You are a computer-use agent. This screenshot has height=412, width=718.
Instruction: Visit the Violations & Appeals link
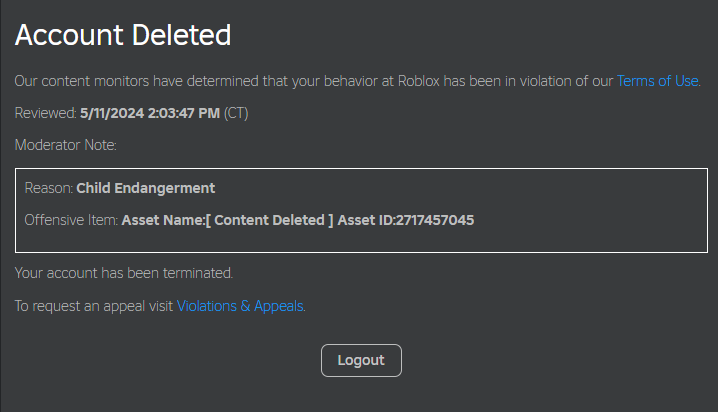(x=240, y=306)
